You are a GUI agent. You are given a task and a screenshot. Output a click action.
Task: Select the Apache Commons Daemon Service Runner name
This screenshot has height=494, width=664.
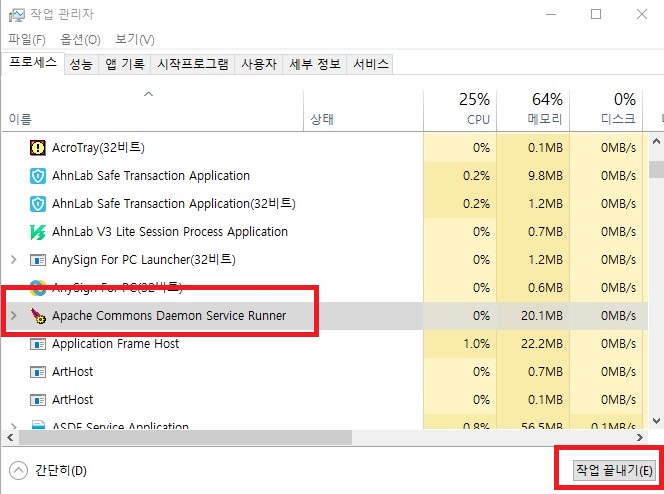pyautogui.click(x=169, y=316)
